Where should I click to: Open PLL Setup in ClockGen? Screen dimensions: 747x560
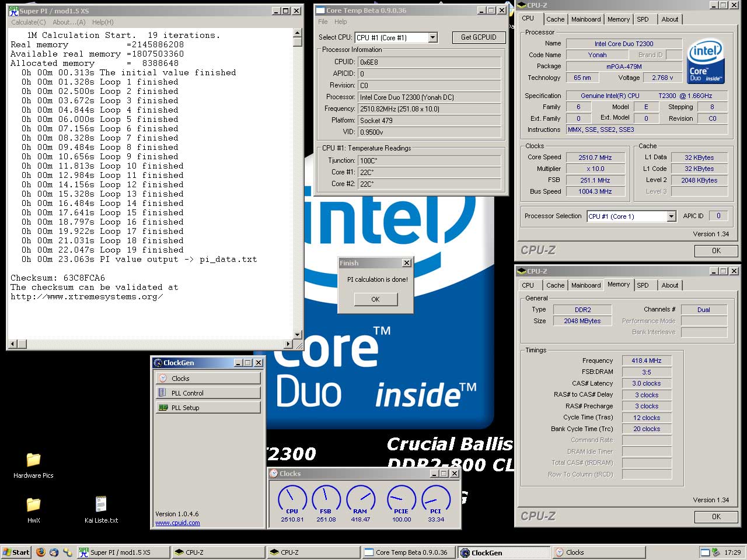coord(208,407)
